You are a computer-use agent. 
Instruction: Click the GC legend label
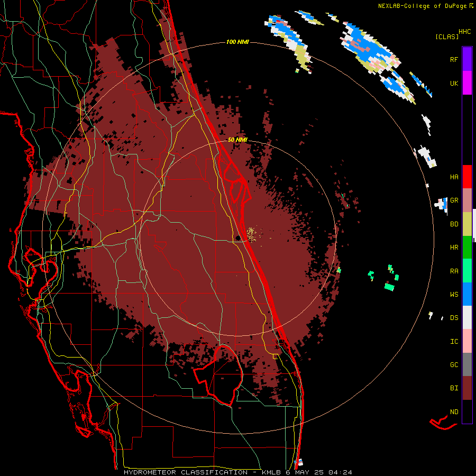(454, 364)
